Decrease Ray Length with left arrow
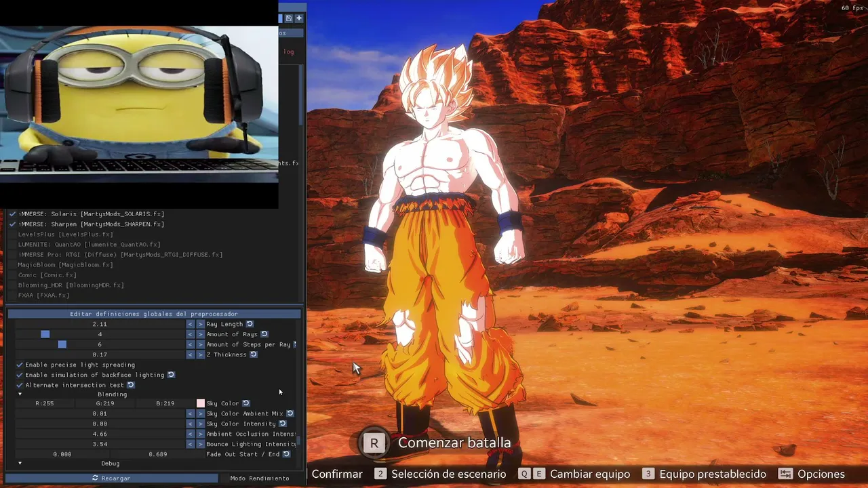The image size is (868, 488). pos(191,324)
